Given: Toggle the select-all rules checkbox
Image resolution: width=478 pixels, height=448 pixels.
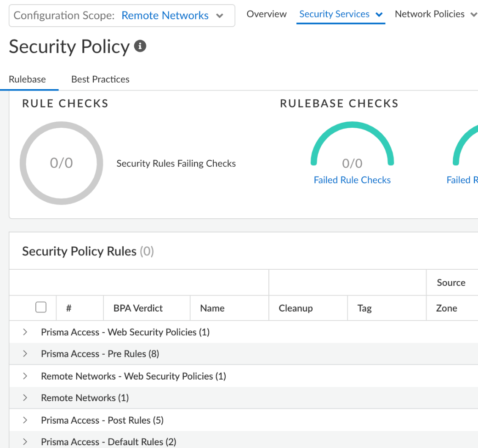Looking at the screenshot, I should coord(41,307).
